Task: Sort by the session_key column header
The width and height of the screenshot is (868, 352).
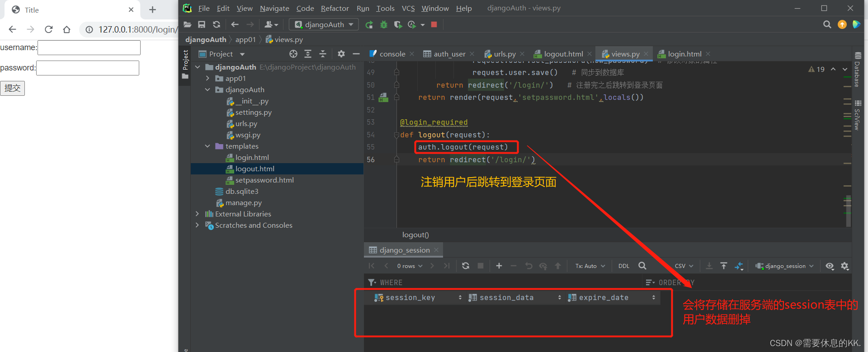Action: pos(418,297)
